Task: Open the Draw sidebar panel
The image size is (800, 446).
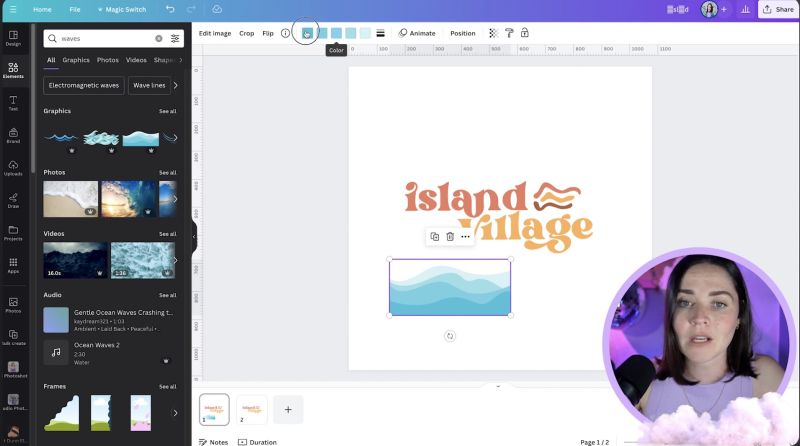Action: 13,201
